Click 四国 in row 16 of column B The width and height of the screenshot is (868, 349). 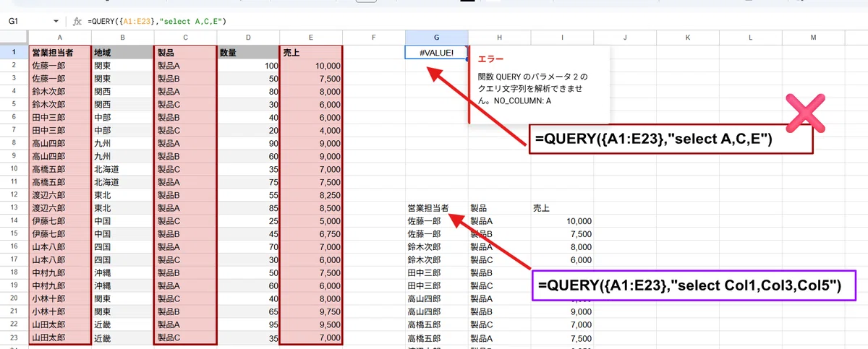click(123, 247)
